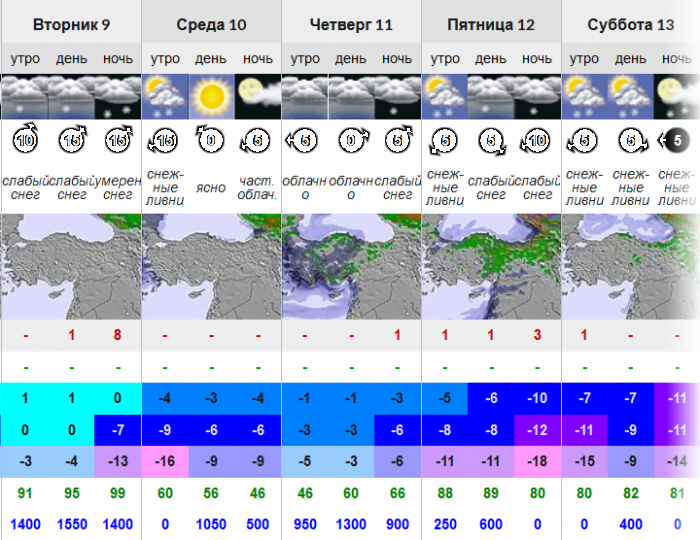The height and width of the screenshot is (540, 700).
Task: Click Friday night wind icon showing 10
Action: click(x=536, y=141)
